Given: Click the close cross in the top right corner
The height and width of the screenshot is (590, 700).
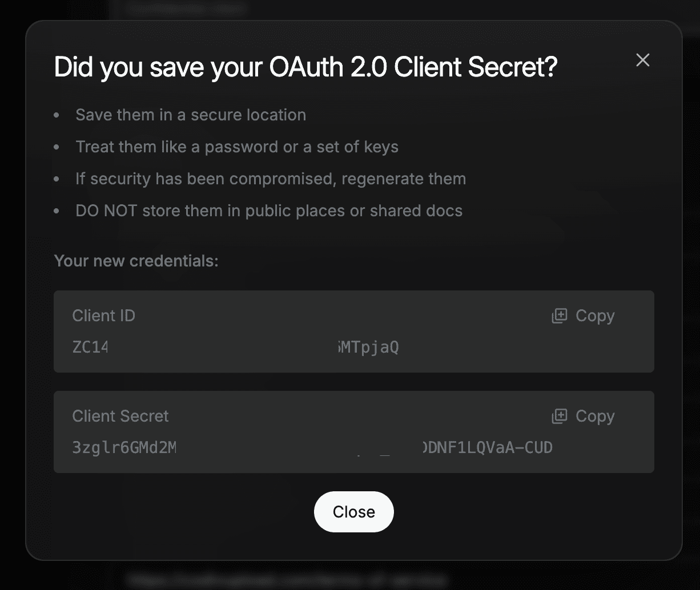Looking at the screenshot, I should pyautogui.click(x=642, y=60).
